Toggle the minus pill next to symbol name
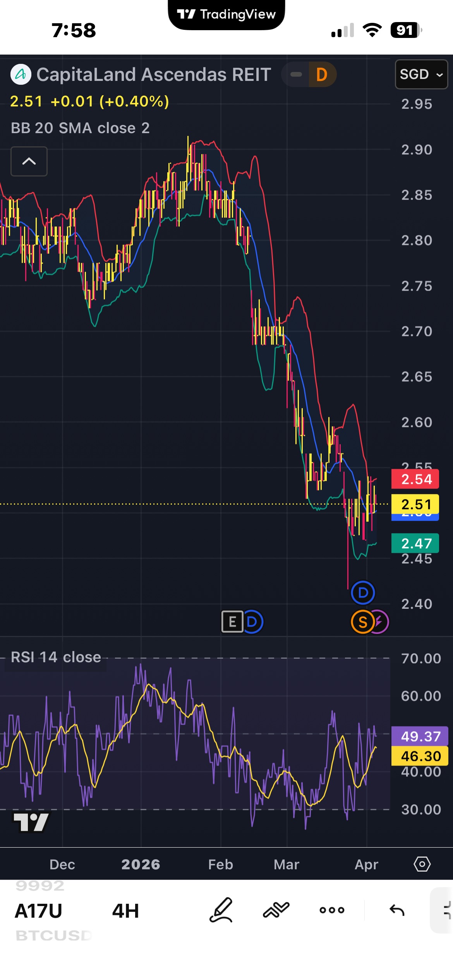The height and width of the screenshot is (980, 453). pyautogui.click(x=296, y=74)
